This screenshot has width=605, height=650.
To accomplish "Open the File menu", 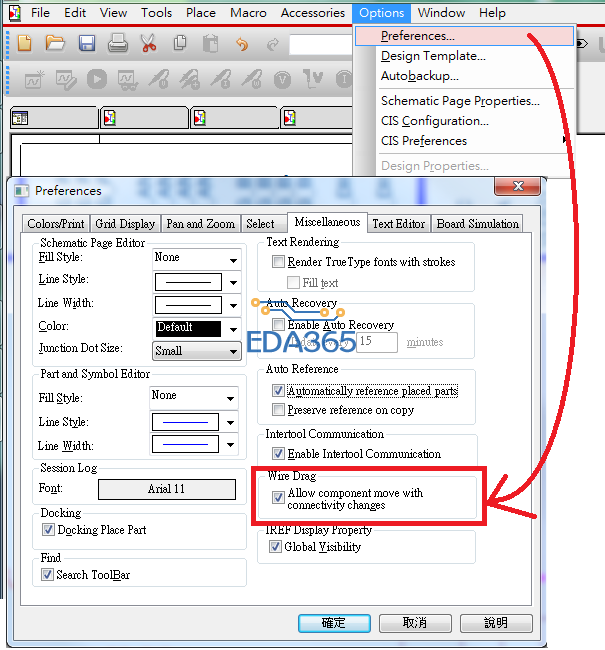I will (x=40, y=13).
